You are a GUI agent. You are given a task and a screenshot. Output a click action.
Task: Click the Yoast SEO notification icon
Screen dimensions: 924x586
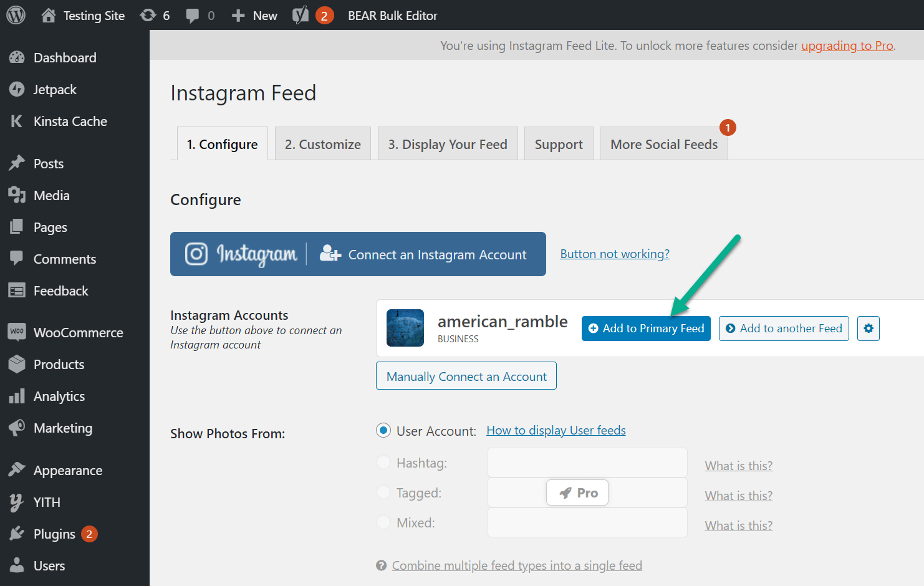(x=302, y=15)
